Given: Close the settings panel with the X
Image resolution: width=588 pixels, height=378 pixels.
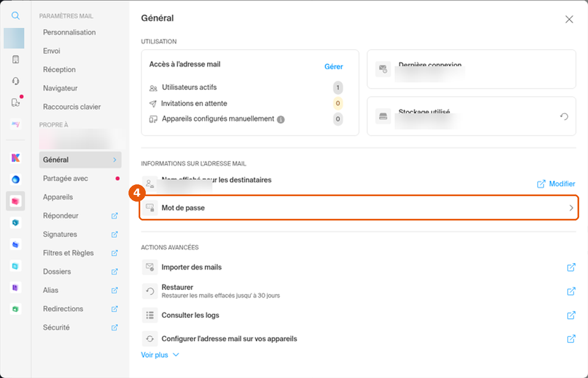Looking at the screenshot, I should (569, 19).
